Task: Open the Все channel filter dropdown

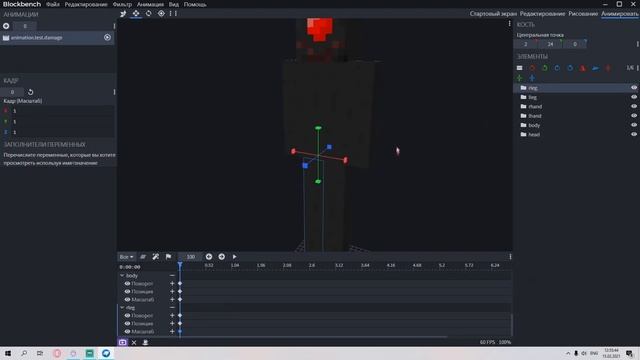Action: pyautogui.click(x=127, y=257)
